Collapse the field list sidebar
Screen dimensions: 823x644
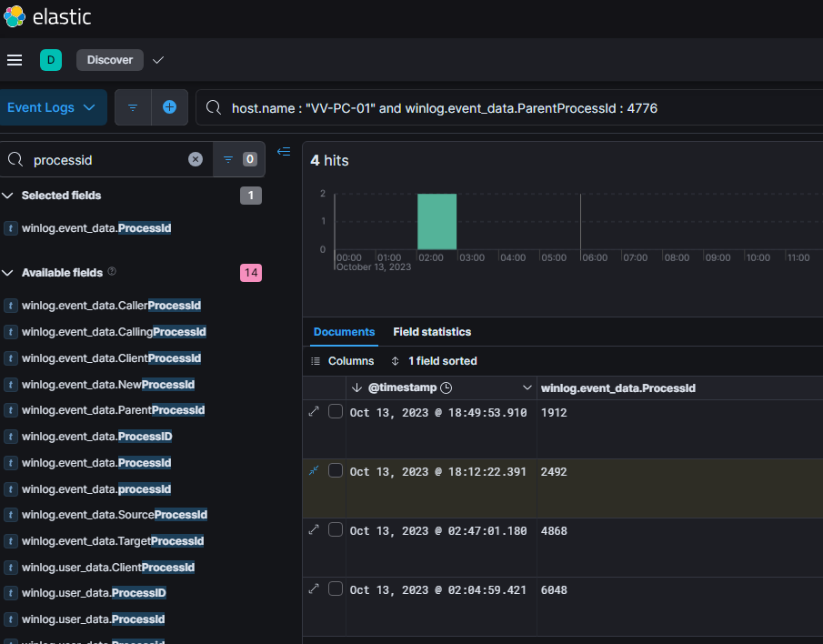[x=284, y=152]
